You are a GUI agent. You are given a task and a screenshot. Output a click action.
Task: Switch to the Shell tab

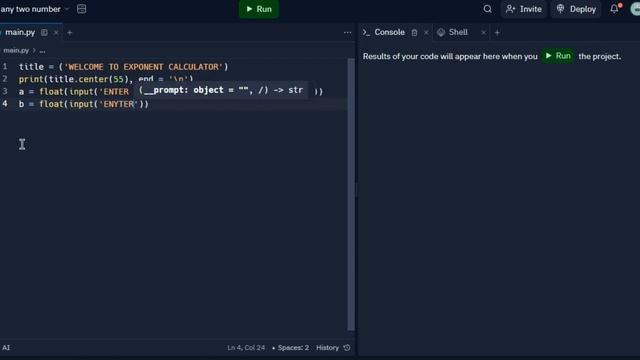pyautogui.click(x=458, y=32)
